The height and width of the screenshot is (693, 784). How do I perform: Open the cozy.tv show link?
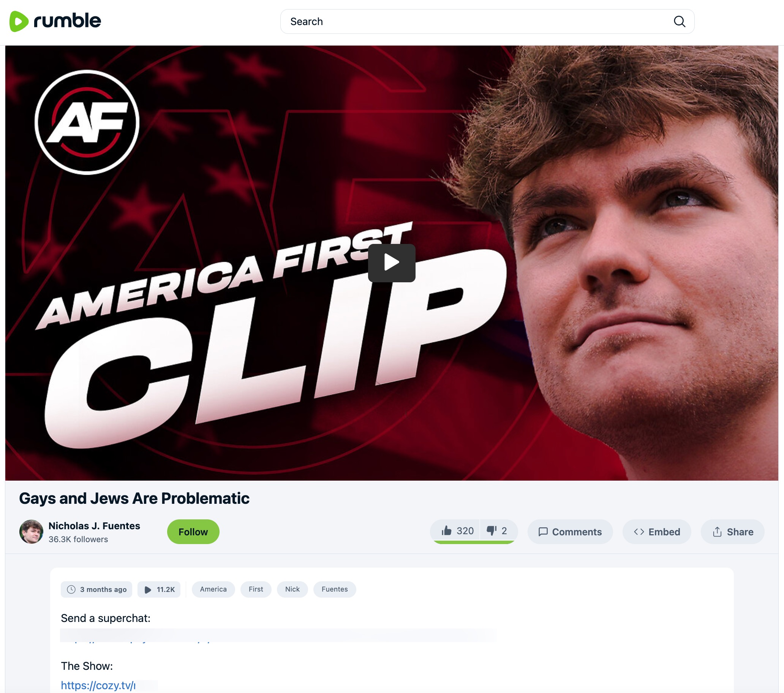(x=98, y=685)
